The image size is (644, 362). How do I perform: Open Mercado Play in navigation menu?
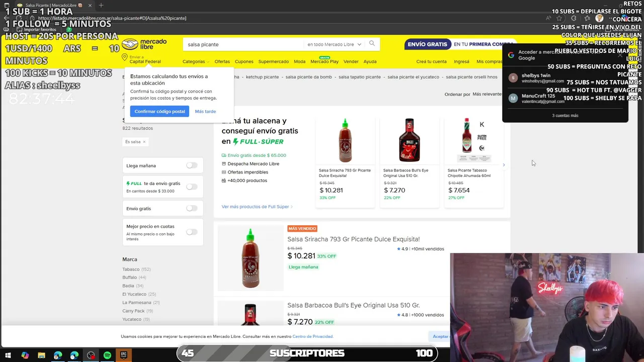(324, 61)
